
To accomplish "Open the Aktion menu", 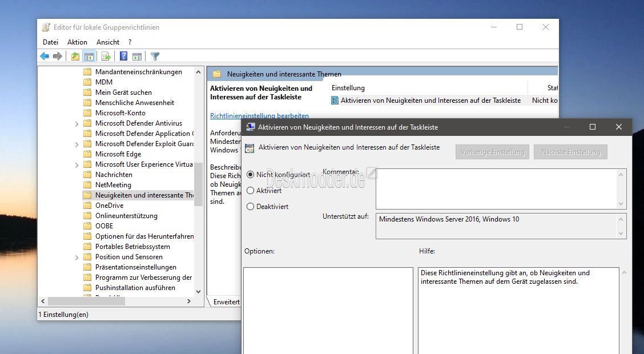I will (x=77, y=42).
